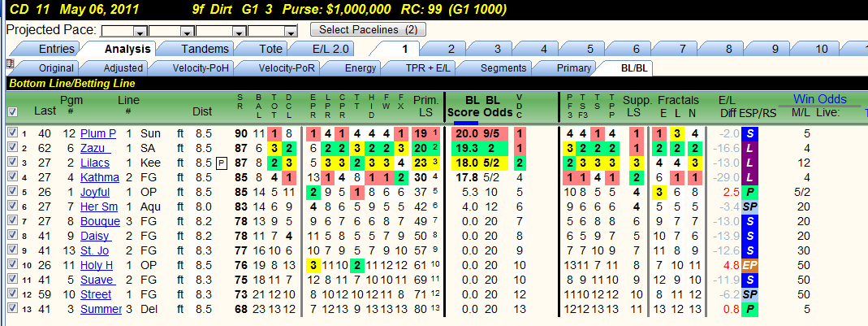Click the yellow 18.0 BL Score cell
Image resolution: width=868 pixels, height=326 pixels.
click(465, 163)
